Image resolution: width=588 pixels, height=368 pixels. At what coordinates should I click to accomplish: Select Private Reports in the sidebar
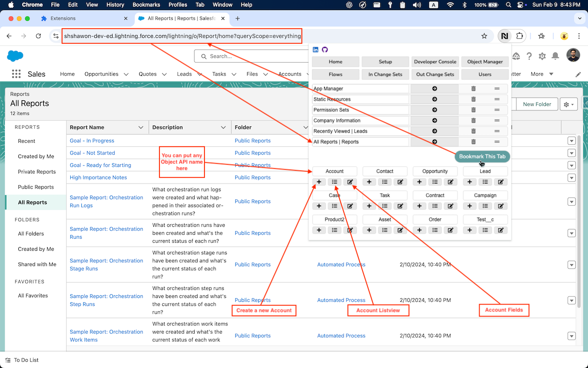click(x=37, y=172)
